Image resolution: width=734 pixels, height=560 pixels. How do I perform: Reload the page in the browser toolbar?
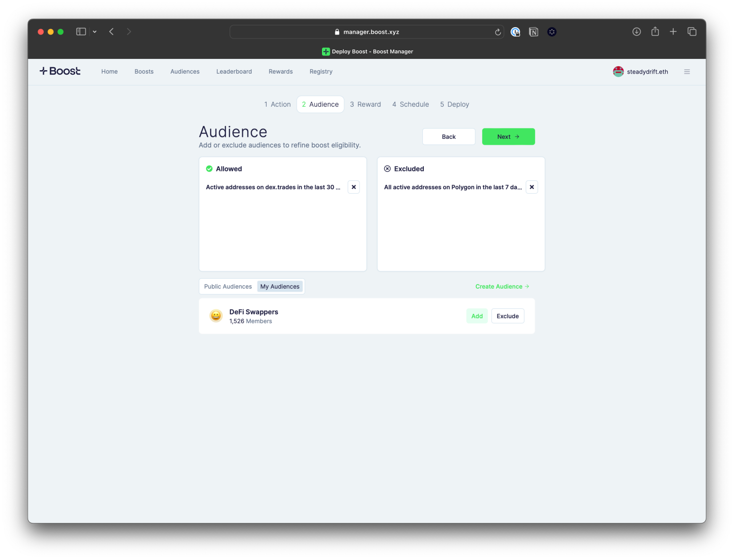498,32
